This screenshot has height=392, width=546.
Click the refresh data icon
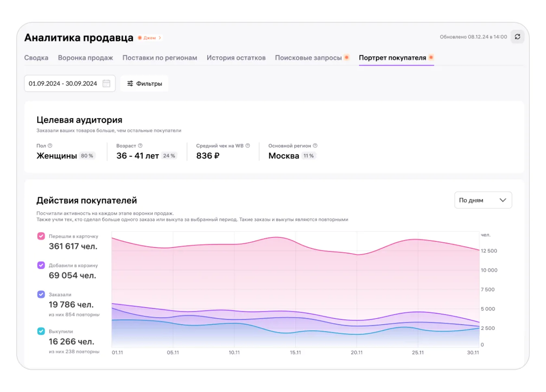point(517,37)
